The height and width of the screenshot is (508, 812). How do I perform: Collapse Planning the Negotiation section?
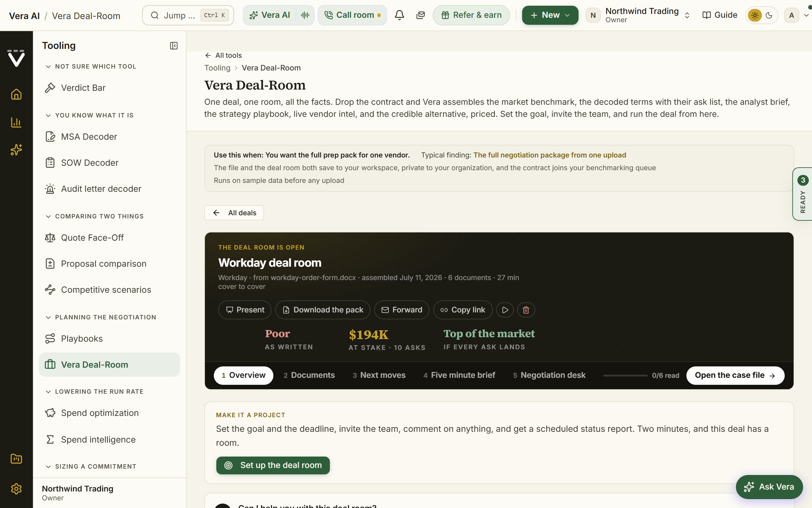tap(101, 317)
